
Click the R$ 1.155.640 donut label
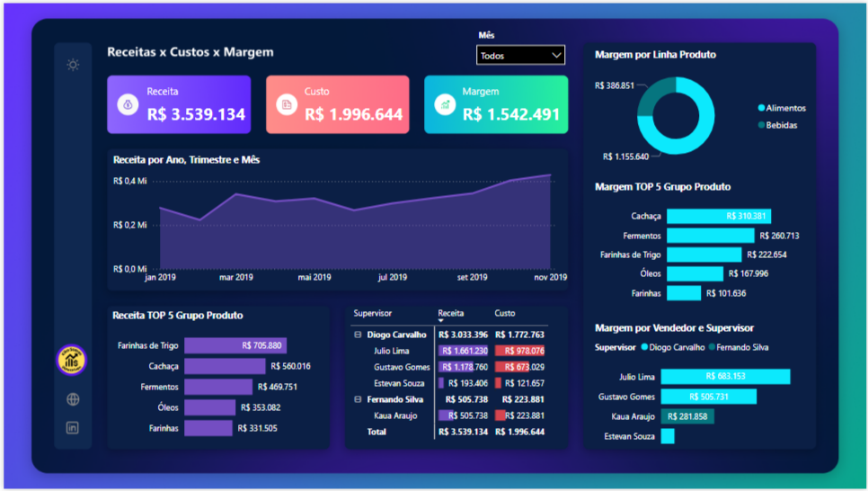pos(625,156)
